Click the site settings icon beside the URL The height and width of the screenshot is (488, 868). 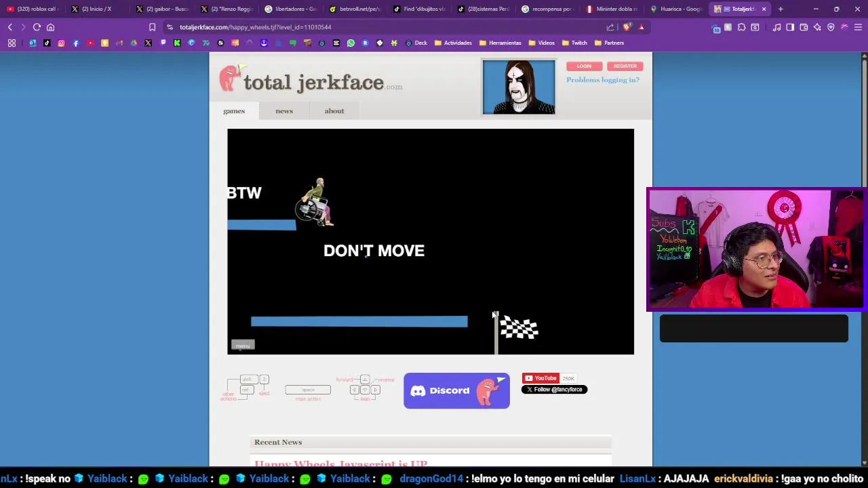(x=170, y=27)
